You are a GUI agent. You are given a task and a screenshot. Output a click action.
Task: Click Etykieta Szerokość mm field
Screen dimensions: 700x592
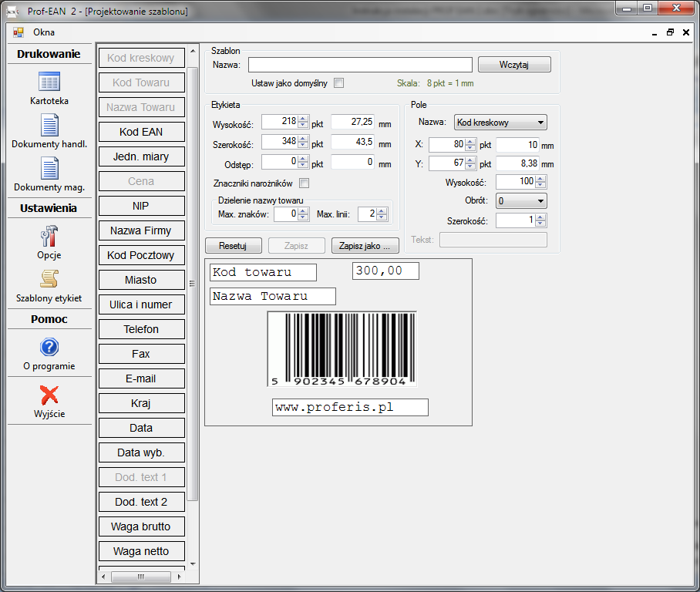pos(353,142)
